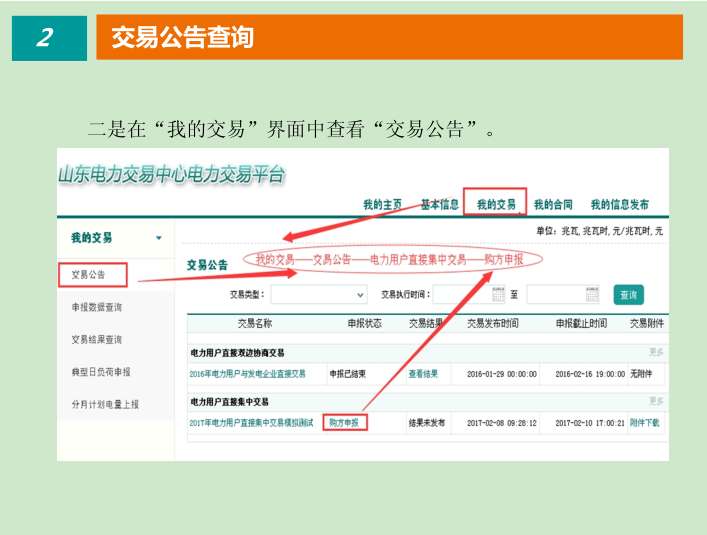
Task: Open the end date calendar picker icon
Action: click(x=591, y=295)
